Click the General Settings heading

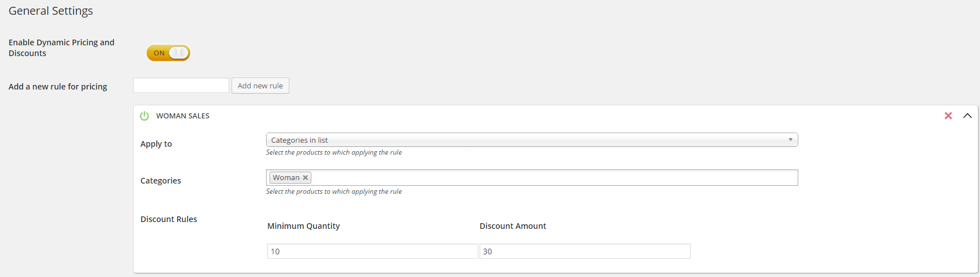click(x=50, y=11)
